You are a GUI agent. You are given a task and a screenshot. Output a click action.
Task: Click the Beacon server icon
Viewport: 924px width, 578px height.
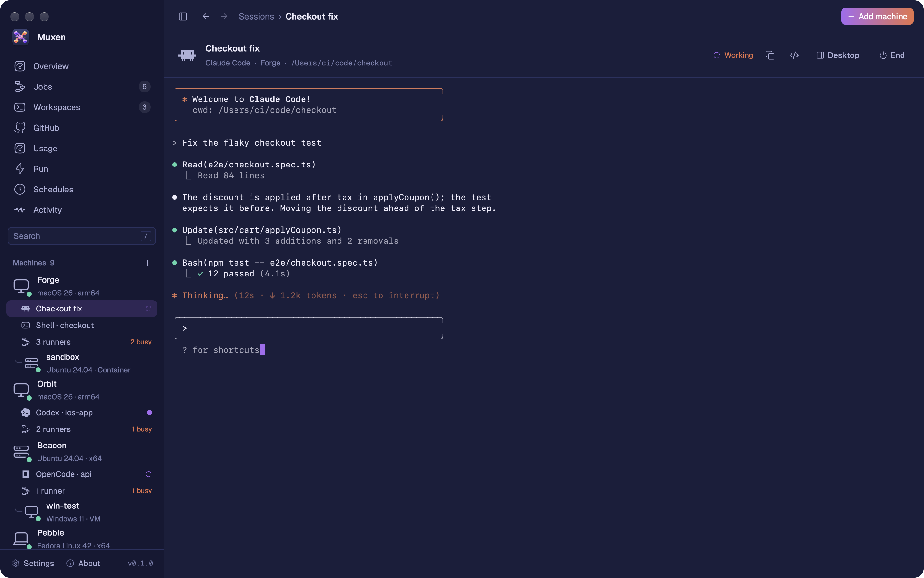[x=21, y=452]
